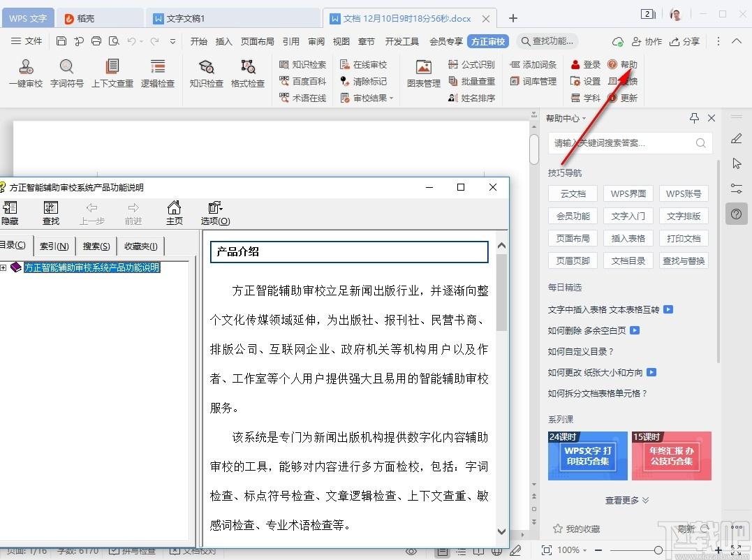The image size is (752, 560).
Task: Click the 学科 subject option
Action: (x=586, y=98)
